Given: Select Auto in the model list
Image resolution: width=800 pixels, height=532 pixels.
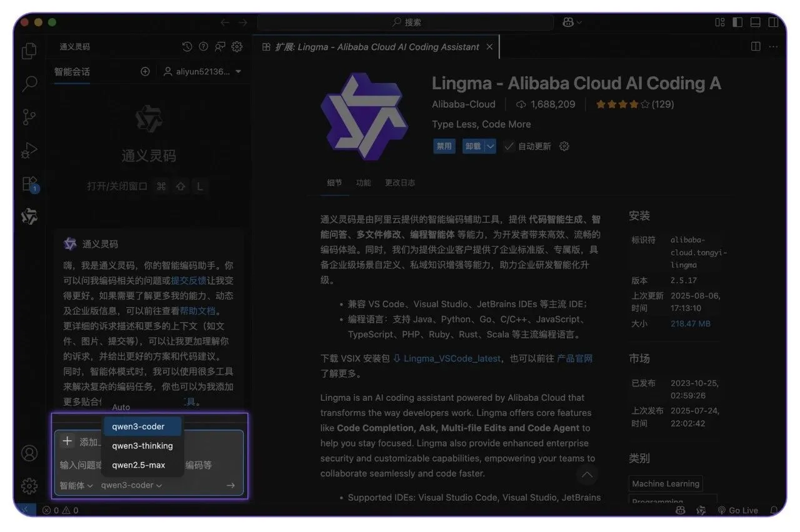Looking at the screenshot, I should click(x=121, y=407).
